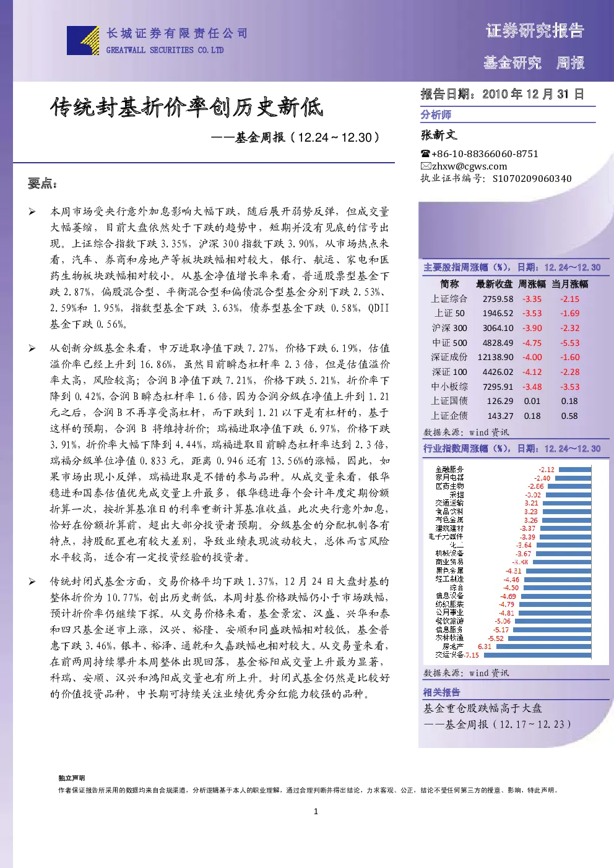Select the 上证企债 closing value 143.27
This screenshot has width=614, height=868.
tap(500, 416)
